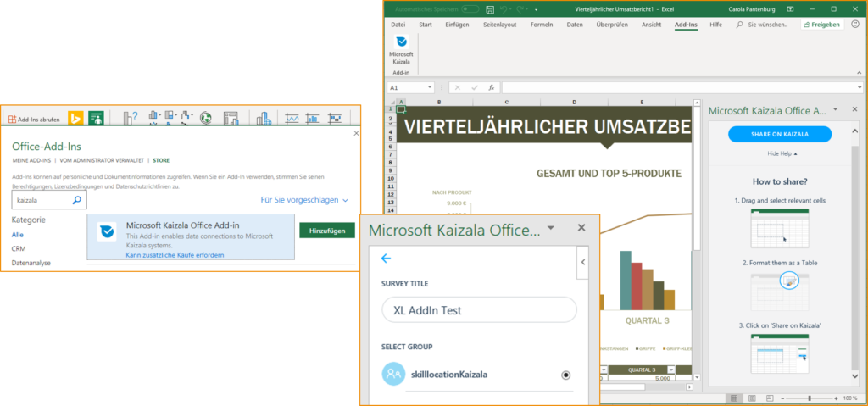868x406 pixels.
Task: Click the magnifier search icon in Add-Ins store
Action: [x=77, y=200]
